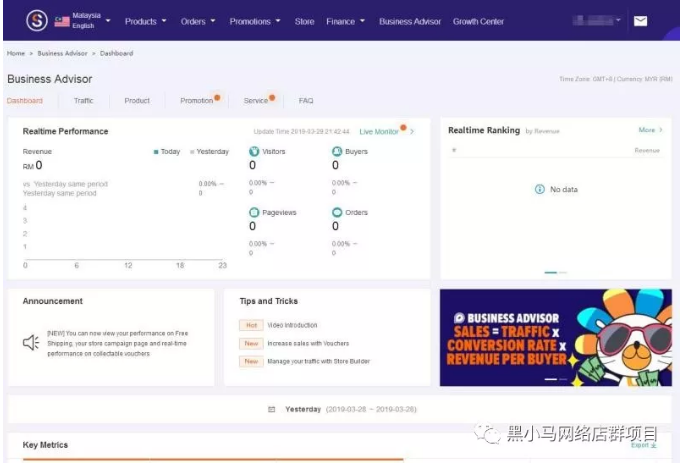Click More in Realtime Ranking
681x472 pixels.
(x=646, y=130)
